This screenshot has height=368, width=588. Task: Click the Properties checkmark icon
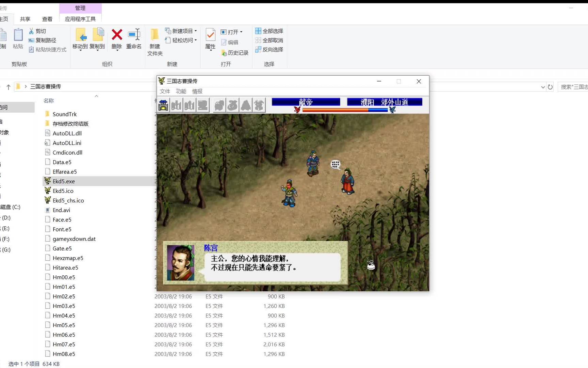pos(210,34)
